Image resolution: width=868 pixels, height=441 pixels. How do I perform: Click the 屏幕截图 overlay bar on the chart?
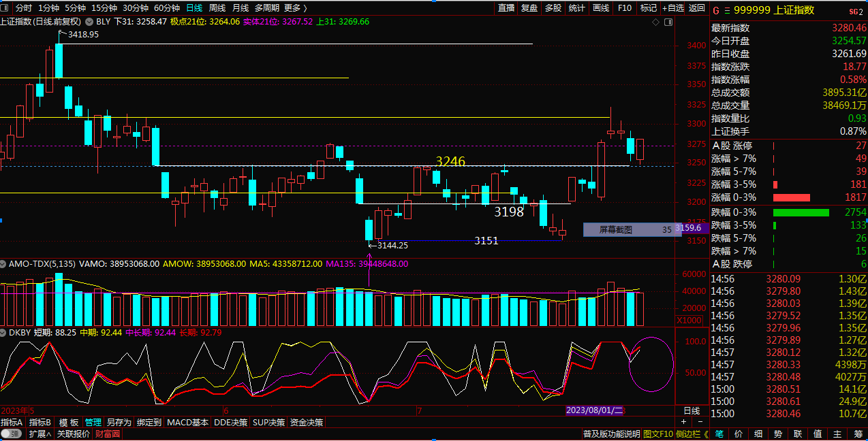click(x=627, y=230)
